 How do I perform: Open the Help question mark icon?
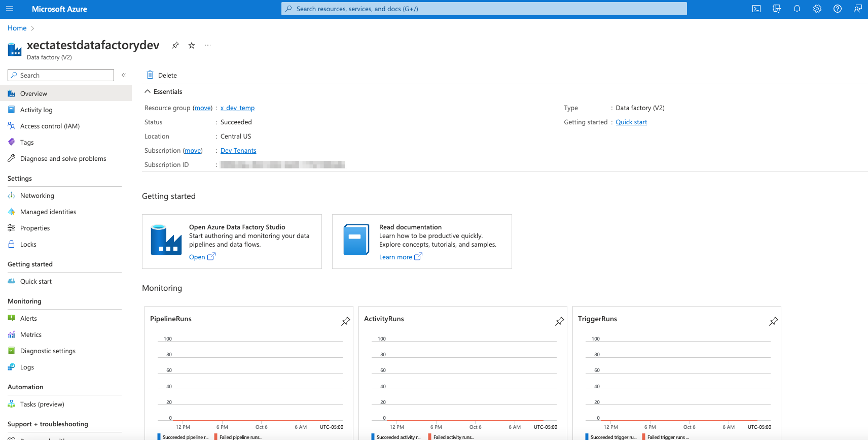click(x=838, y=9)
